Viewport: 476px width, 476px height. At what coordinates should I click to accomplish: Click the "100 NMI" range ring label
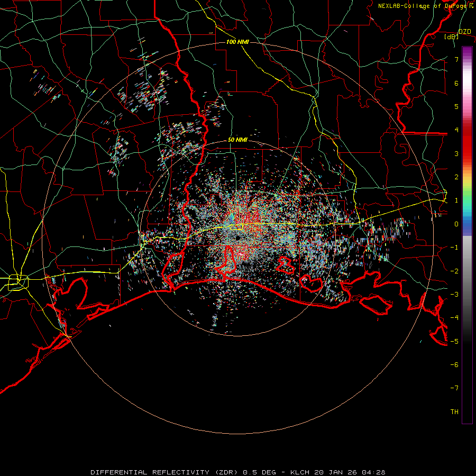(x=237, y=42)
